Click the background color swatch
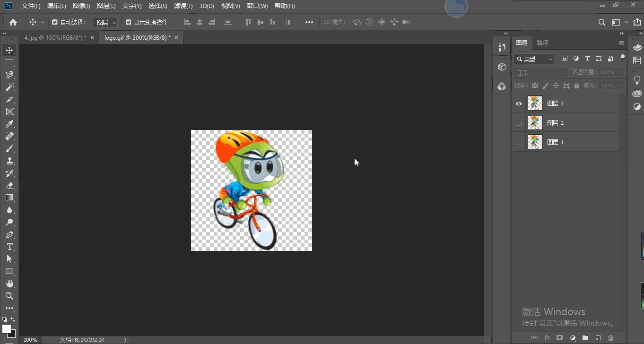Viewport: 644px width, 344px height. coord(12,334)
